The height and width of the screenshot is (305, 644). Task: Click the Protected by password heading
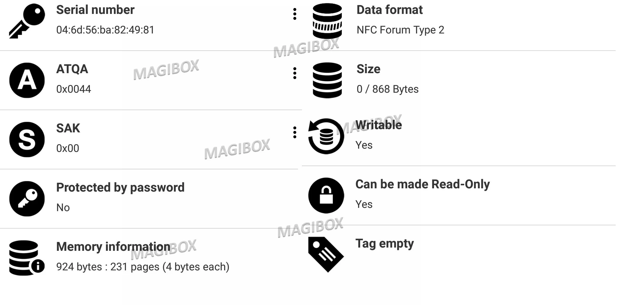click(120, 187)
